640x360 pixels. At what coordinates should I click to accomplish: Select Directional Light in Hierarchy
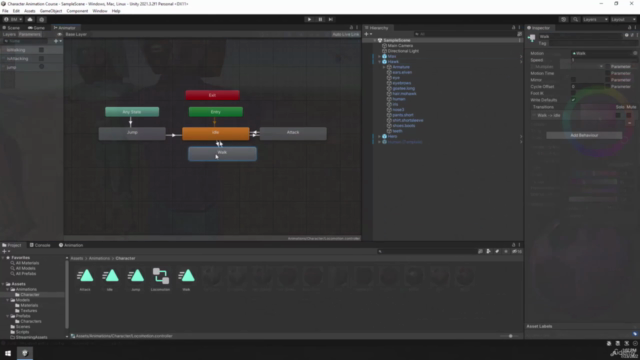coord(403,51)
